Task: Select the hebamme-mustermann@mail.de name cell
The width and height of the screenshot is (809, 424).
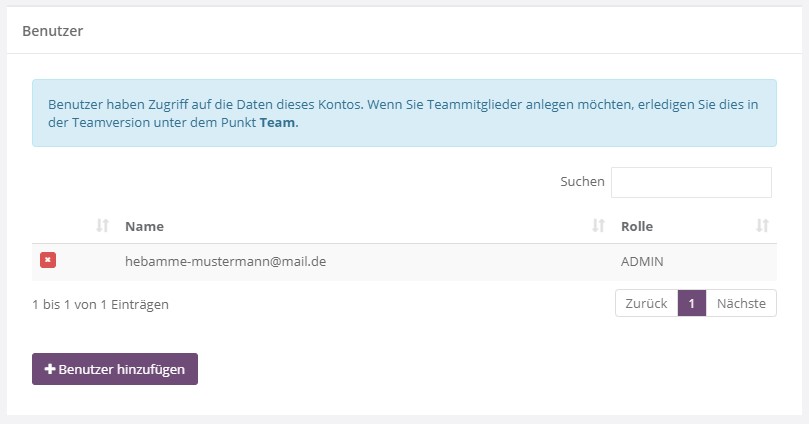Action: click(x=225, y=261)
